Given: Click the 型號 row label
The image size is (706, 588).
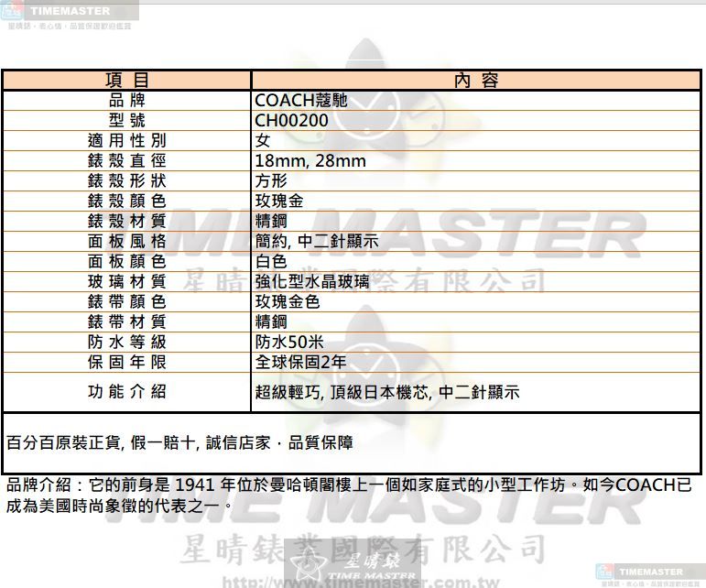Looking at the screenshot, I should coord(126,120).
